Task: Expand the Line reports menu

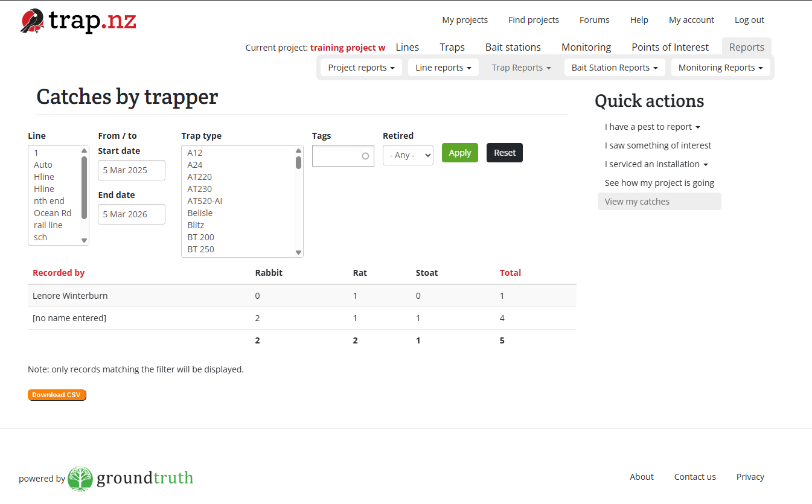Action: pos(443,68)
